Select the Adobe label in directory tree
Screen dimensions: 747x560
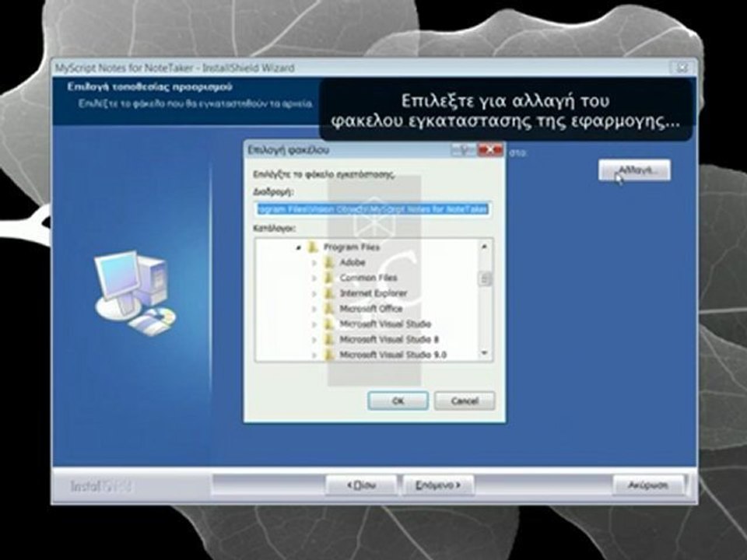tap(352, 262)
